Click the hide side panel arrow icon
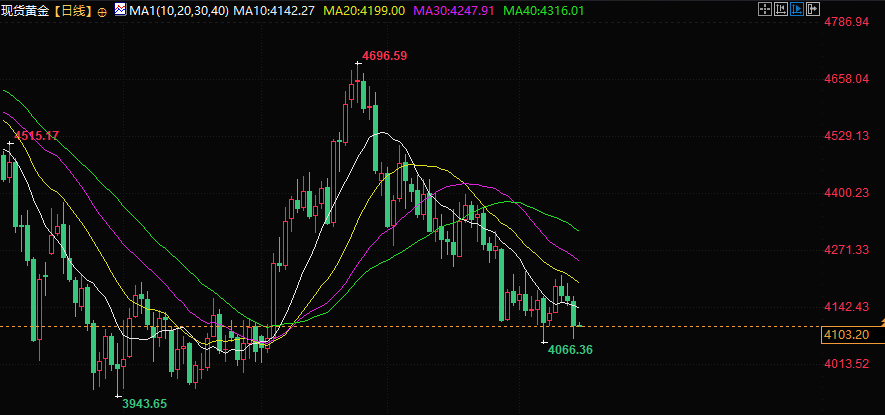 (x=813, y=9)
